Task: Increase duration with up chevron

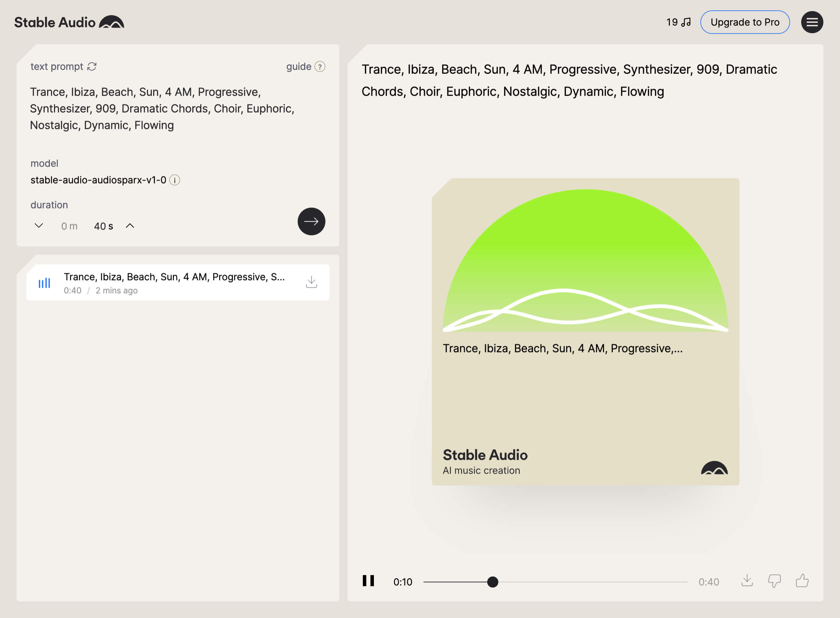Action: 130,226
